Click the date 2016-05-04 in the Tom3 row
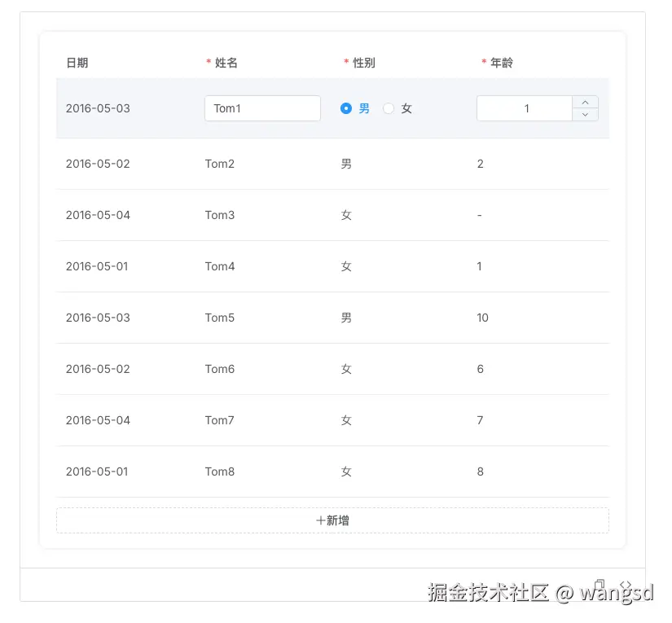This screenshot has width=672, height=623. tap(98, 215)
